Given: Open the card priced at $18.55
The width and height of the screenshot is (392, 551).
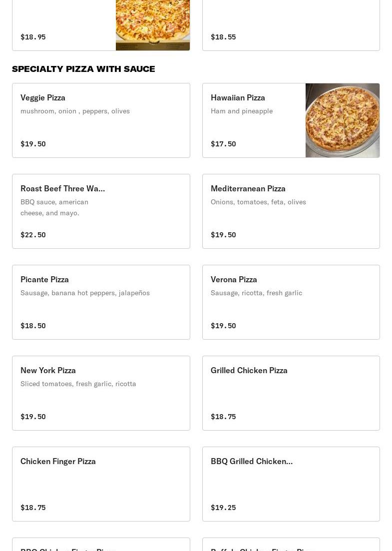Looking at the screenshot, I should 291,25.
